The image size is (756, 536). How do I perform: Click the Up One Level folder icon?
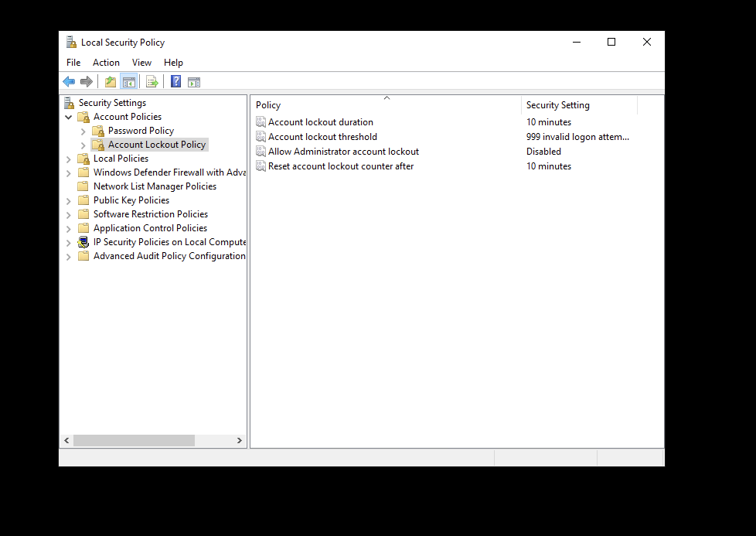tap(111, 82)
